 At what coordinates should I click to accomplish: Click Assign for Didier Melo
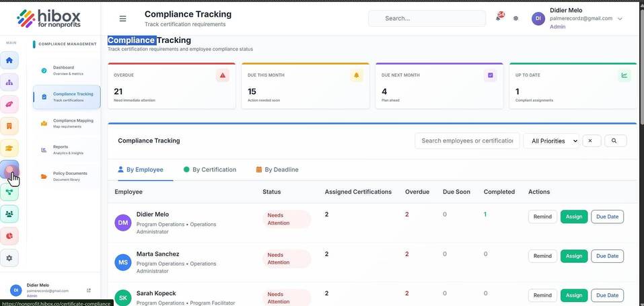(x=574, y=217)
